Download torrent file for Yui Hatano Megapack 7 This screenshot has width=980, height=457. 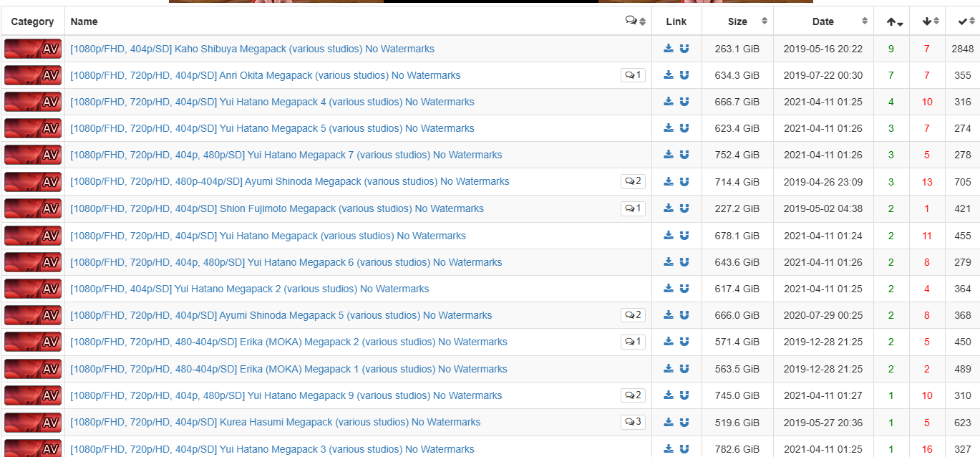669,155
